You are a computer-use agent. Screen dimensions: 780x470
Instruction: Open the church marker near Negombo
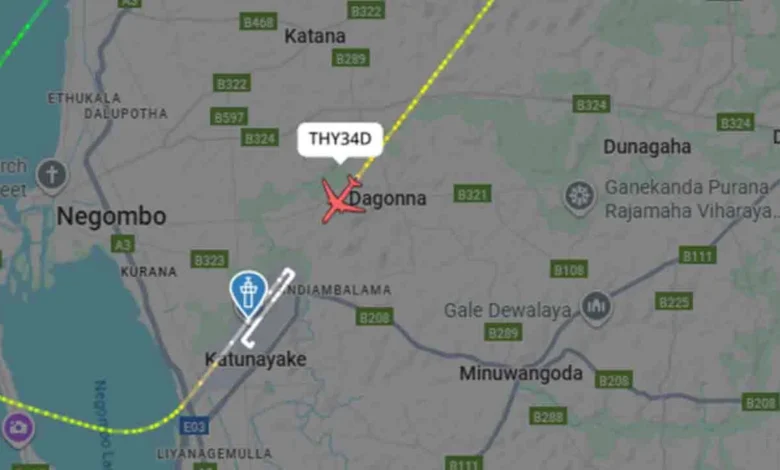coord(52,177)
